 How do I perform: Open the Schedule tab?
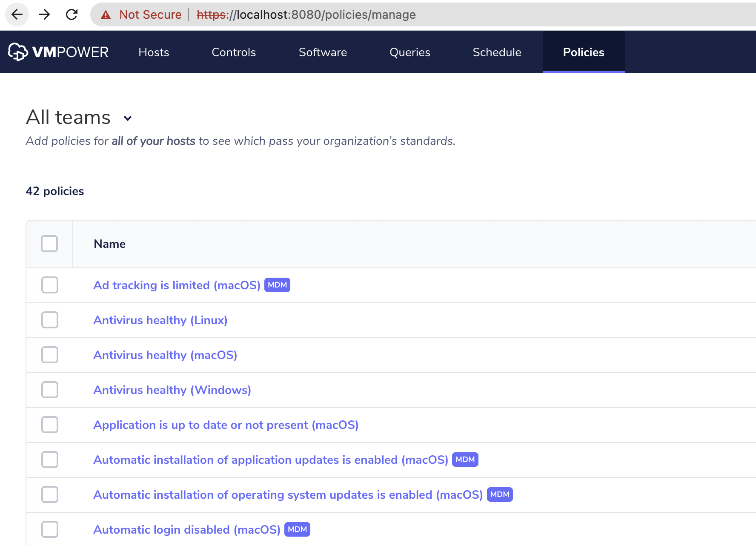point(497,52)
